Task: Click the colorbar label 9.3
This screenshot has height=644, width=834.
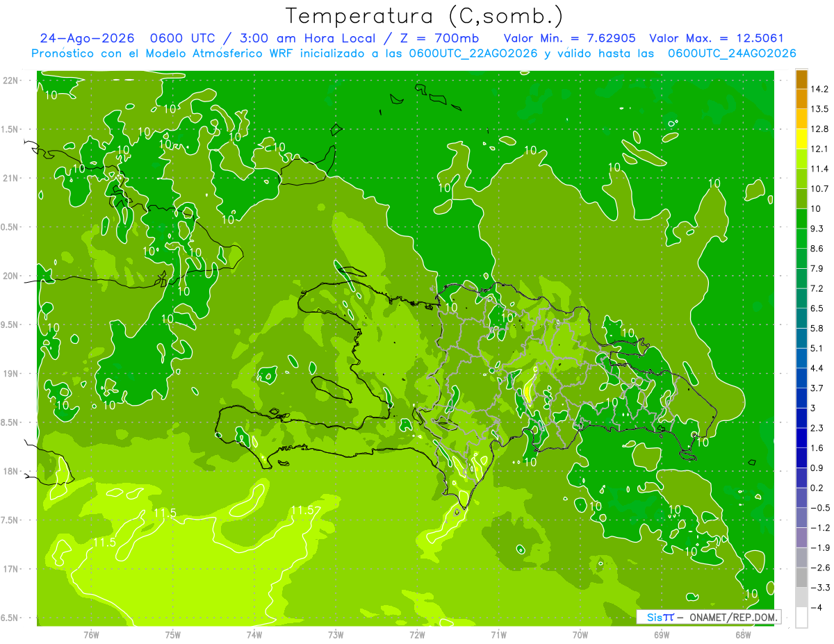Action: click(x=817, y=229)
